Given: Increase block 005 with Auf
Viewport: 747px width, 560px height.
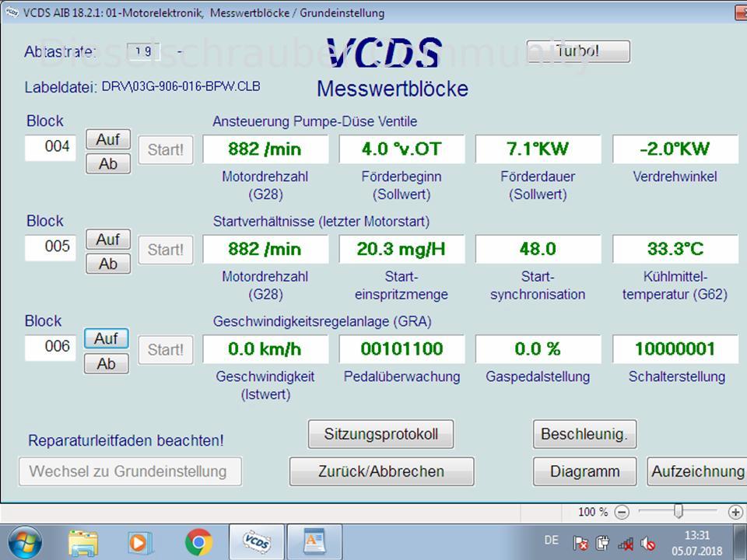Looking at the screenshot, I should (x=108, y=239).
